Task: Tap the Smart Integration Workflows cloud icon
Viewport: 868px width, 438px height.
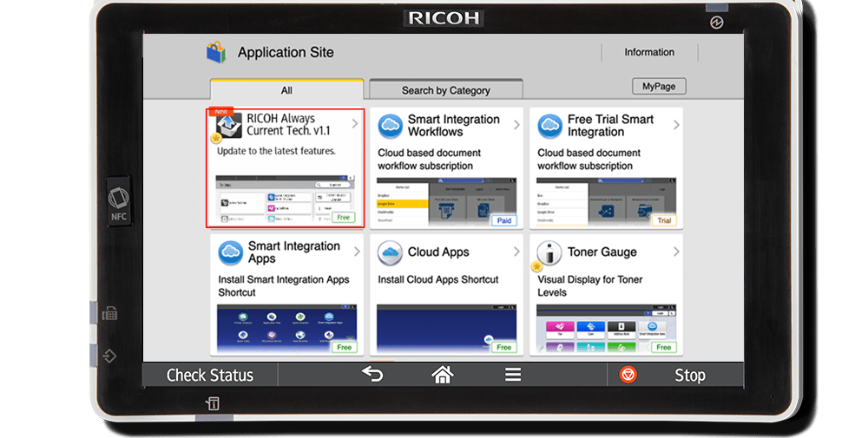Action: pos(391,126)
